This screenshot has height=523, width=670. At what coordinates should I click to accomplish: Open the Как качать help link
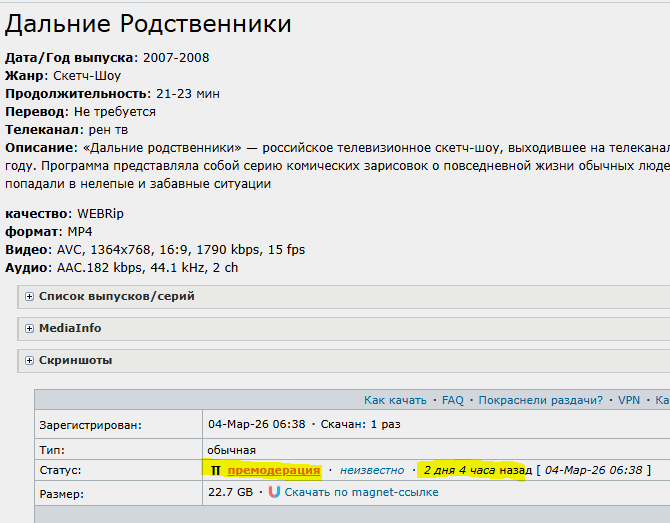pyautogui.click(x=395, y=400)
